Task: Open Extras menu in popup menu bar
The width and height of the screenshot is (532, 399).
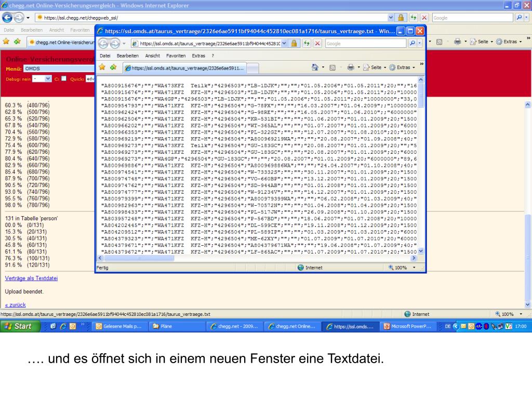Action: click(x=198, y=56)
